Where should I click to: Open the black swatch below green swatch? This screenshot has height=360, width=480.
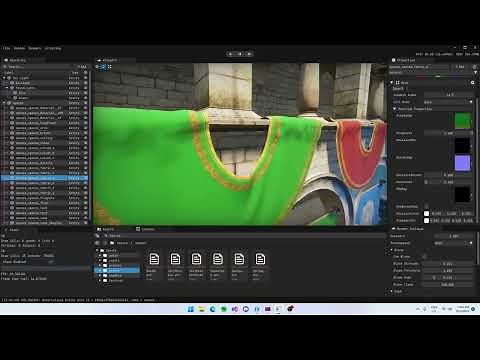tap(463, 145)
